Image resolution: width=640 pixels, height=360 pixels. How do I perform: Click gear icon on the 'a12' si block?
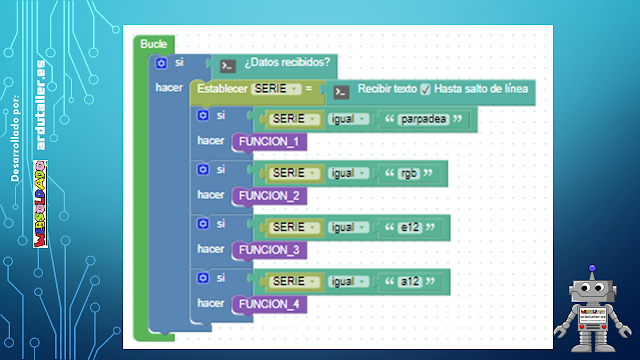203,278
